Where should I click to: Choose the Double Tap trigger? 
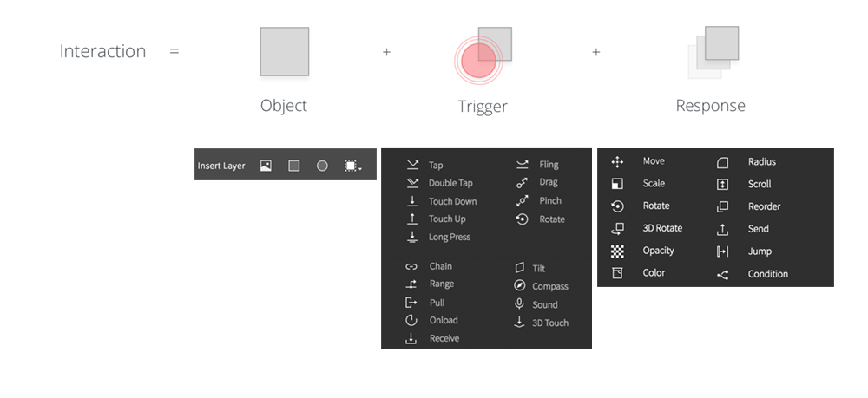[x=439, y=183]
